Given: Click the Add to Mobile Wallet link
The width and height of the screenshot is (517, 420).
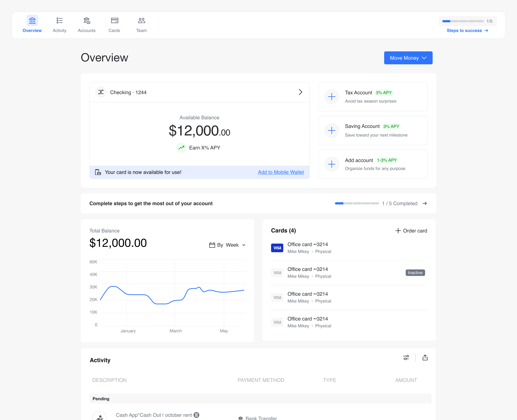Looking at the screenshot, I should pos(281,172).
